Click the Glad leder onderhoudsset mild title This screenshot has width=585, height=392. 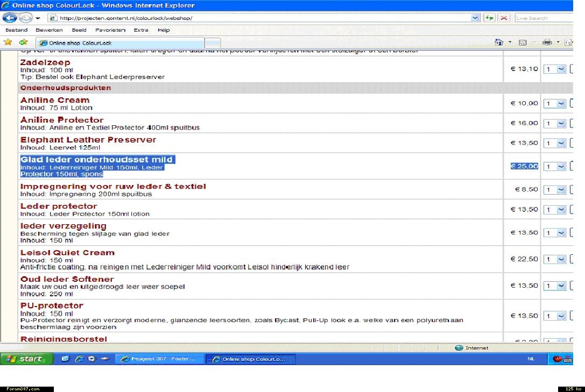[96, 160]
